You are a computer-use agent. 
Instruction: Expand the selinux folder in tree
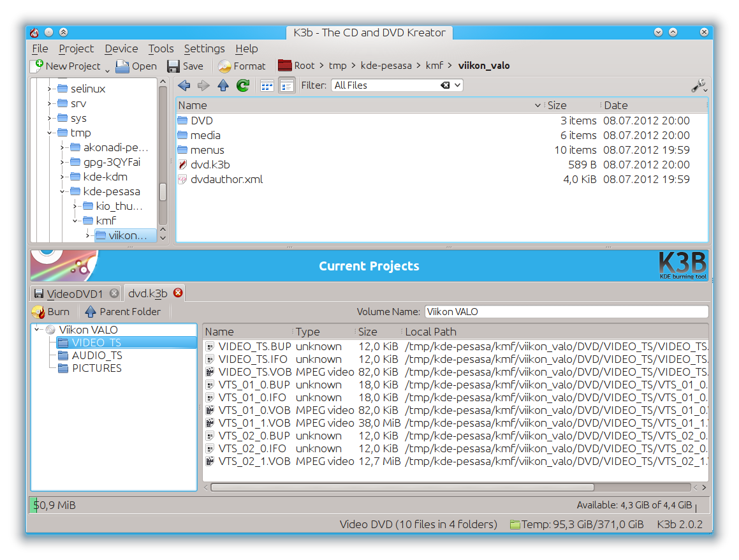click(50, 89)
